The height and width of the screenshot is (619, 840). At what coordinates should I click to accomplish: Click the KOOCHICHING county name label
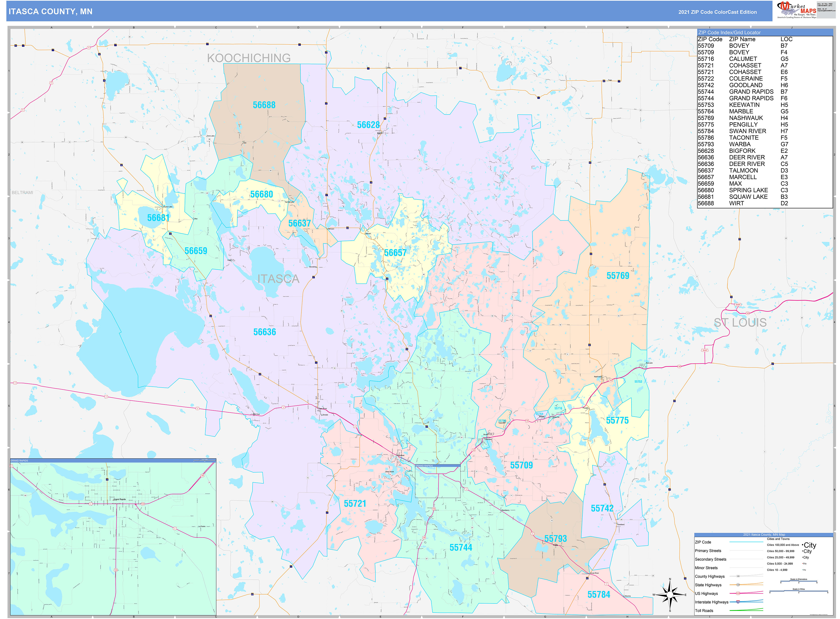(x=249, y=58)
